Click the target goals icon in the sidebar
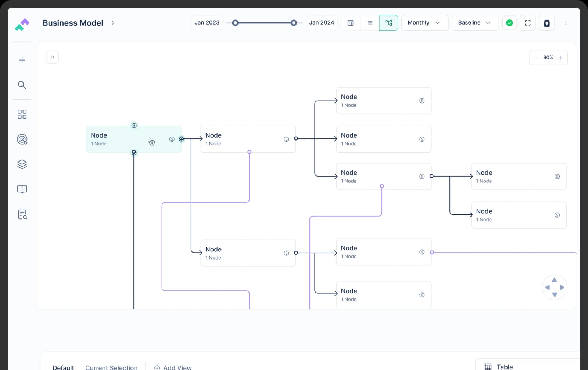 22,139
